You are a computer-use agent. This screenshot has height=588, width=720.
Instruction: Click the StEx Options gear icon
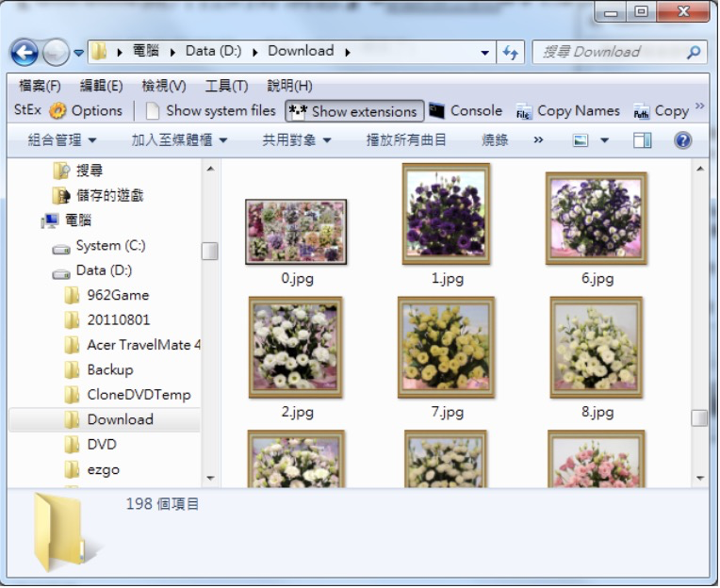[x=57, y=111]
